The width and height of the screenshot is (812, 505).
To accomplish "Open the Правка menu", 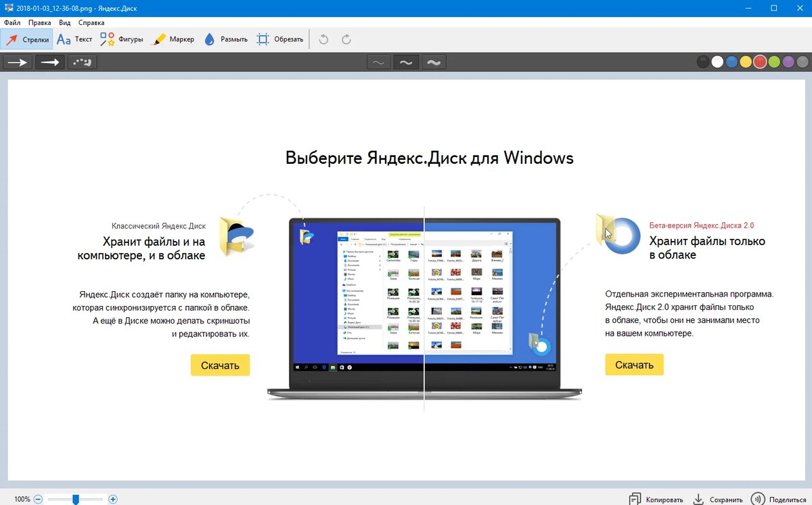I will 40,22.
